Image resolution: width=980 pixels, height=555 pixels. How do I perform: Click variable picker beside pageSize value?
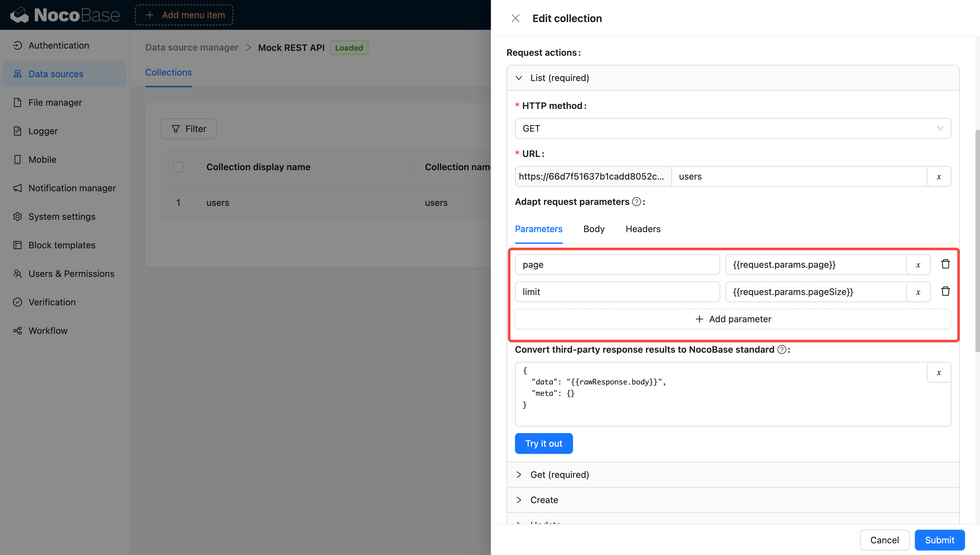[918, 292]
